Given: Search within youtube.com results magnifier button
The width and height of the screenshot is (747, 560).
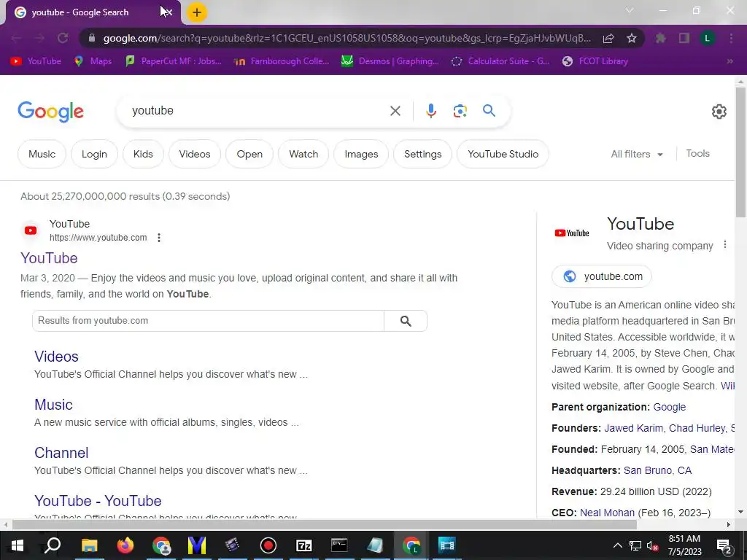Looking at the screenshot, I should (406, 321).
